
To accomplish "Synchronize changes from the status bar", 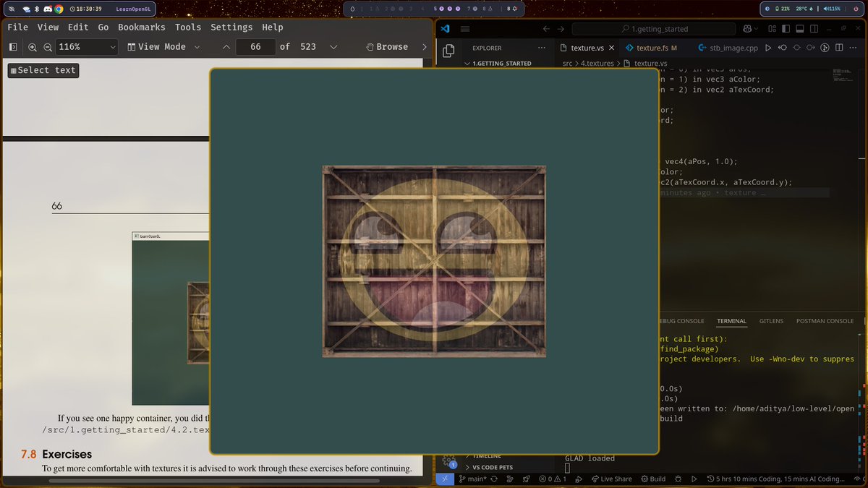I will [494, 479].
